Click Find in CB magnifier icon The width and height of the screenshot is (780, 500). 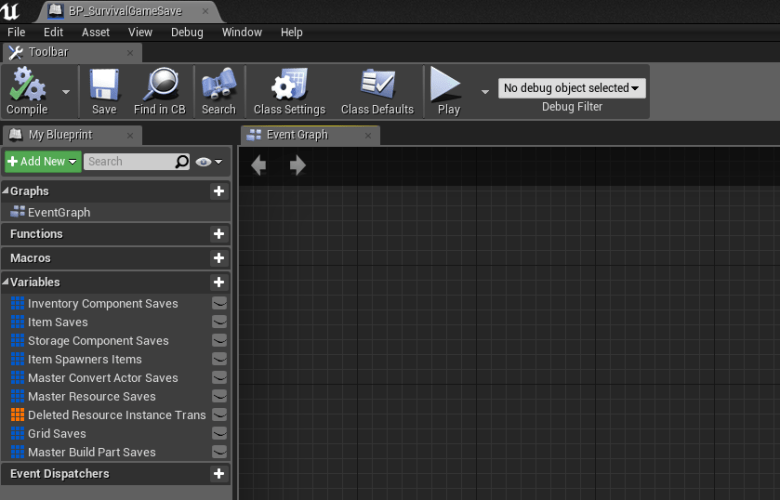coord(160,86)
